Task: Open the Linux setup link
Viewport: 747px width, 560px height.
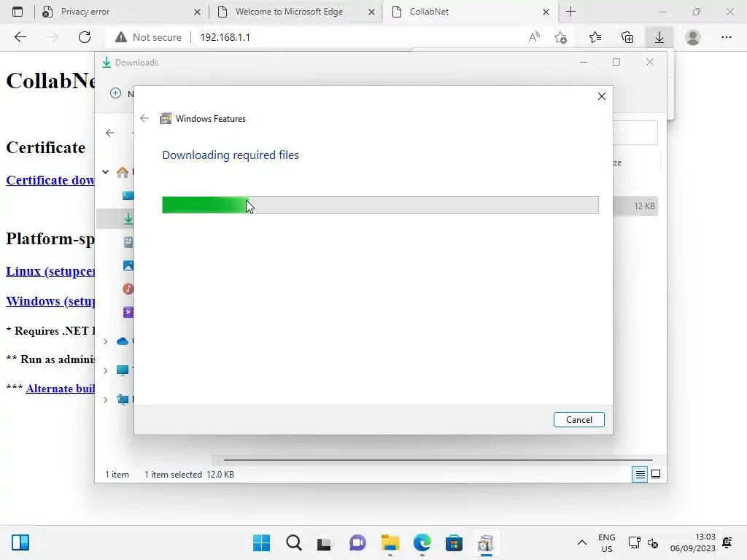Action: 50,271
